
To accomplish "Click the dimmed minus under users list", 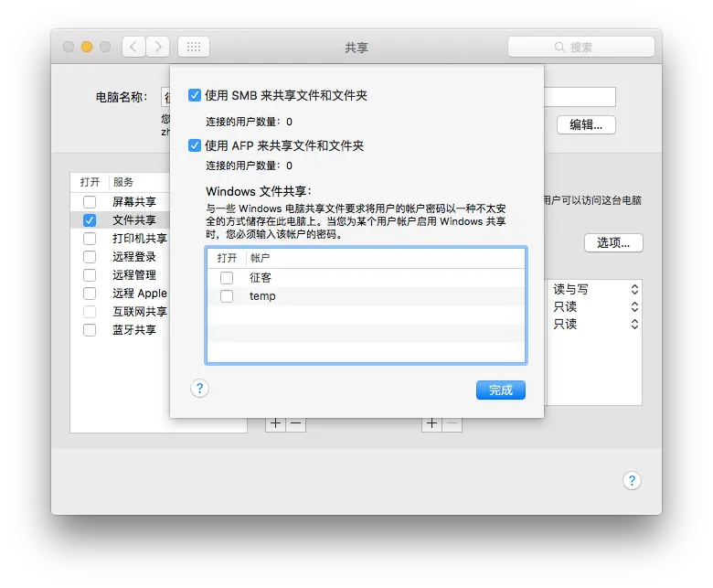I will pos(452,424).
